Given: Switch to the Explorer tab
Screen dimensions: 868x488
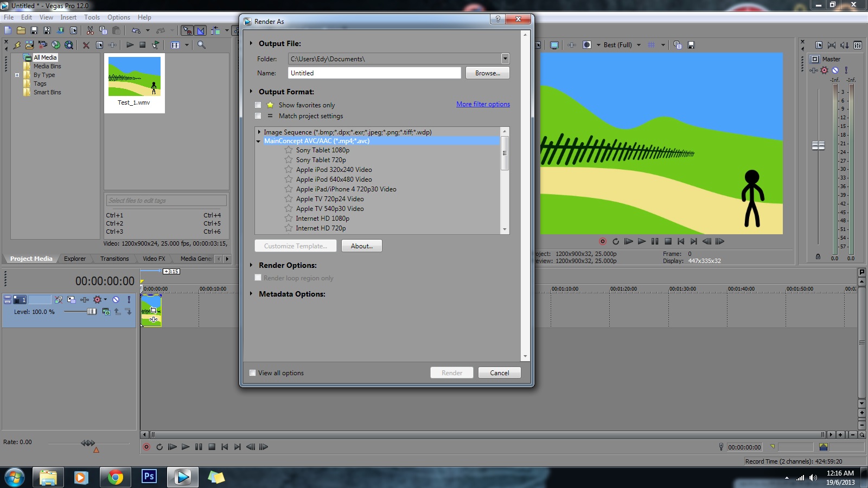Looking at the screenshot, I should (x=75, y=259).
